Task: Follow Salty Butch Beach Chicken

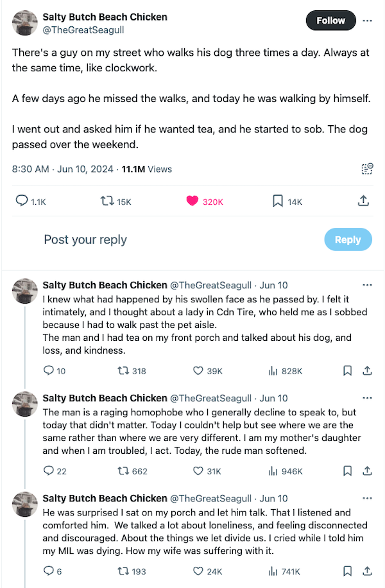Action: 330,20
